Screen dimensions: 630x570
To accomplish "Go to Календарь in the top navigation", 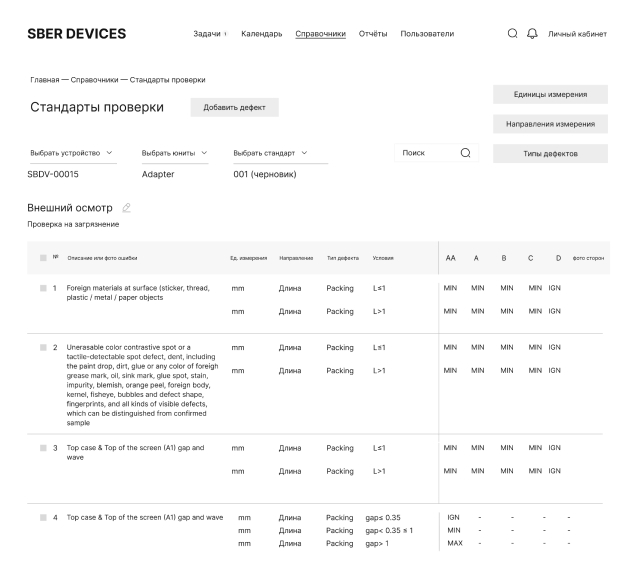I will pyautogui.click(x=261, y=34).
